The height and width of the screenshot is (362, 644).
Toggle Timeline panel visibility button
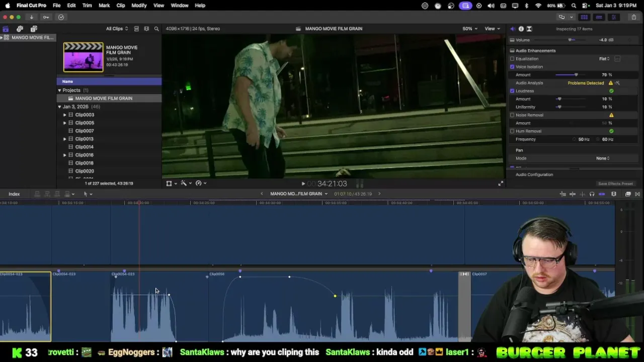[599, 17]
